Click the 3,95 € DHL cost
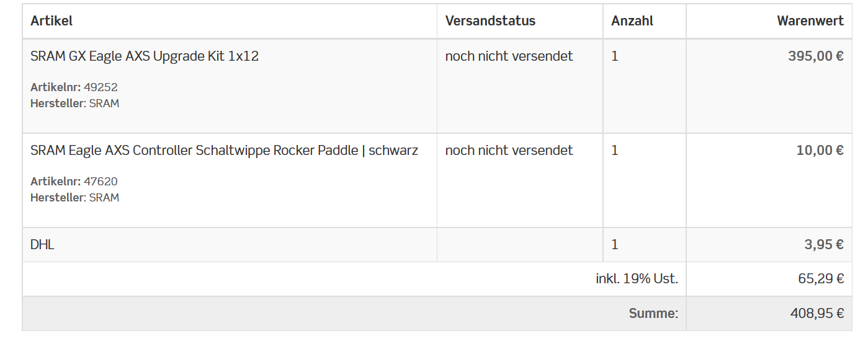This screenshot has height=344, width=868. (x=824, y=245)
